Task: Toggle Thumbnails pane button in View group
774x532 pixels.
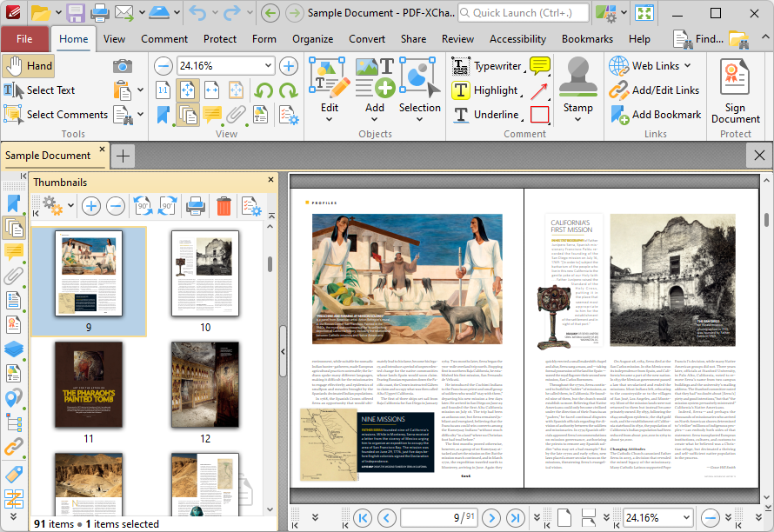Action: pos(188,115)
